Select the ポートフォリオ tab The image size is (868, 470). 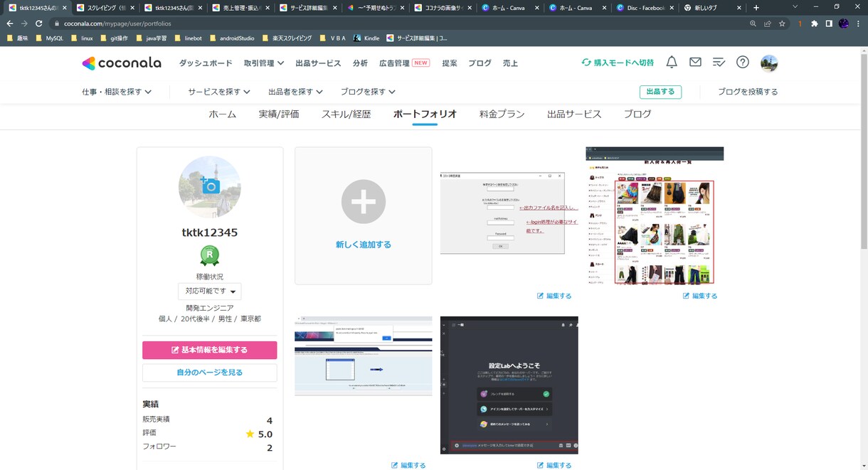coord(425,114)
